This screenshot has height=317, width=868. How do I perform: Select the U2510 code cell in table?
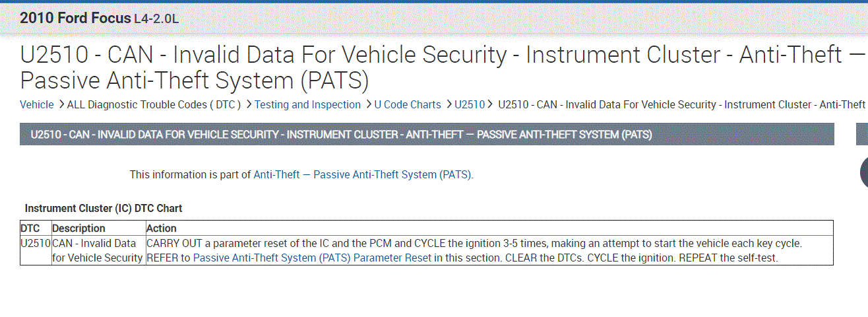(x=36, y=243)
